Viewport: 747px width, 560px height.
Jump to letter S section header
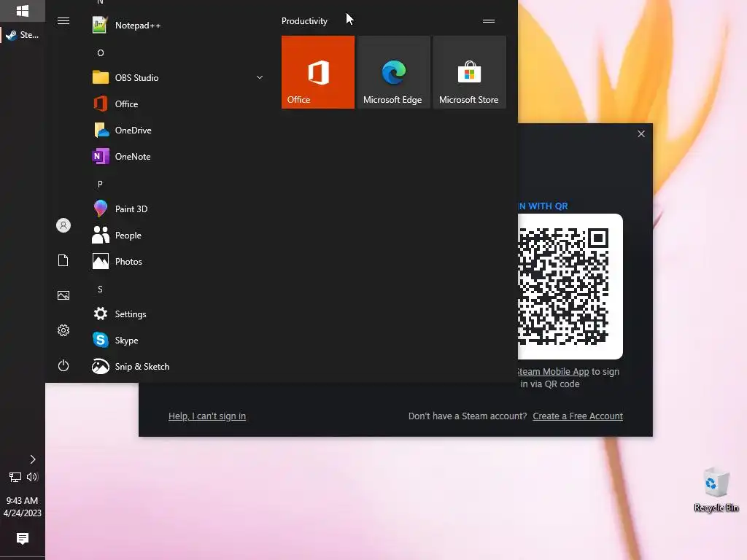click(x=100, y=289)
